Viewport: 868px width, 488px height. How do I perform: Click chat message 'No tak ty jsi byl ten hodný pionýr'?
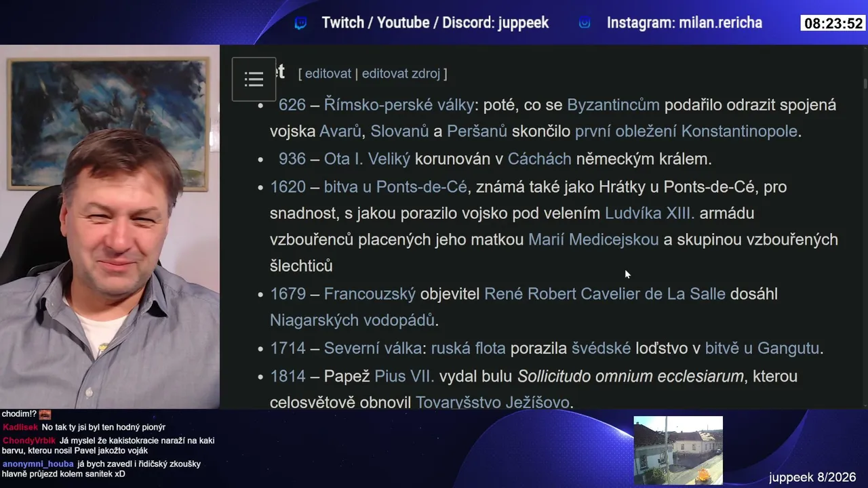pyautogui.click(x=104, y=428)
